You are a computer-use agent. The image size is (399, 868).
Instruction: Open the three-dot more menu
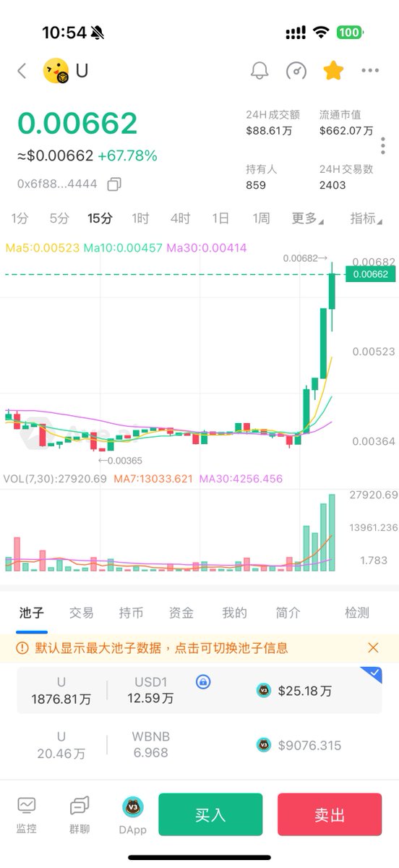[370, 70]
